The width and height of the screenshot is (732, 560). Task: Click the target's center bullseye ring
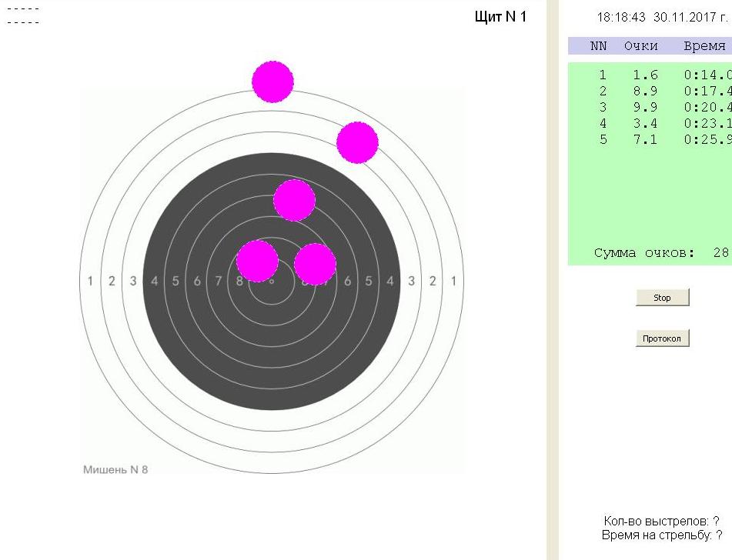(271, 282)
